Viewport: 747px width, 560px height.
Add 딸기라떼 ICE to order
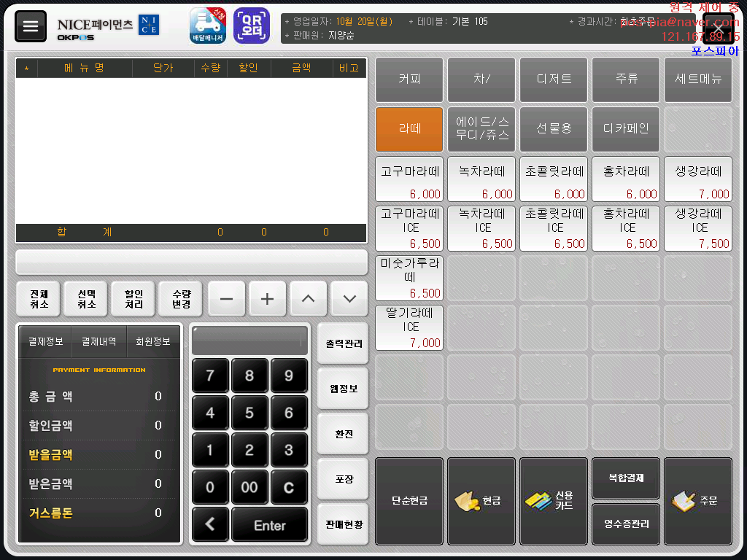tap(409, 328)
